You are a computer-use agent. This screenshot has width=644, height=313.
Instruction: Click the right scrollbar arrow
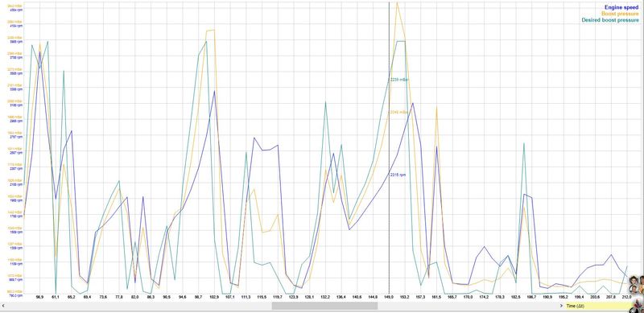coord(560,306)
